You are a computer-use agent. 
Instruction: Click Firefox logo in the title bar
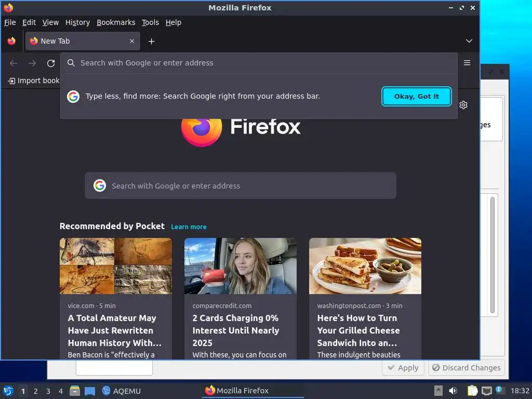pos(8,7)
